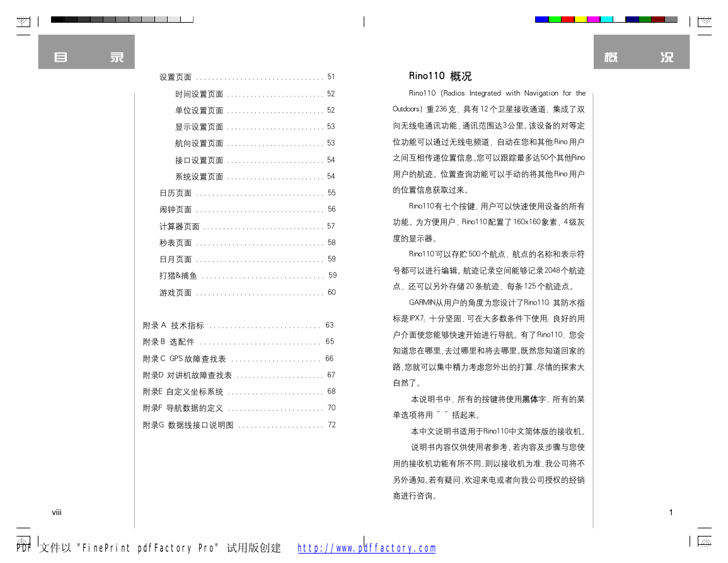Click the 附录E 自定义坐标系统 entry
The image size is (728, 563).
(239, 392)
